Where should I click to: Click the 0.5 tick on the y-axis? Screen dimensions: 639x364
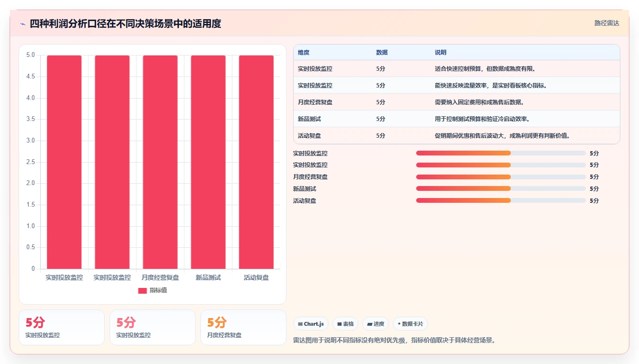[31, 247]
